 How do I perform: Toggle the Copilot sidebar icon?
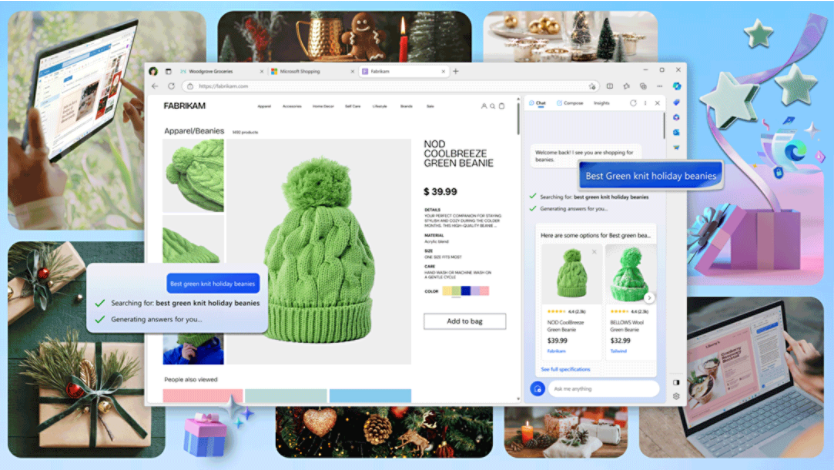[677, 86]
